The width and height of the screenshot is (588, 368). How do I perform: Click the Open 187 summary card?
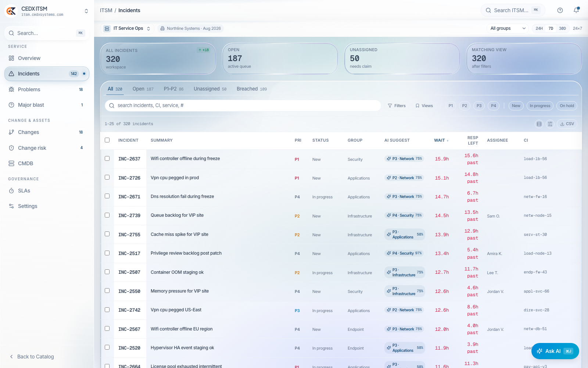[280, 59]
